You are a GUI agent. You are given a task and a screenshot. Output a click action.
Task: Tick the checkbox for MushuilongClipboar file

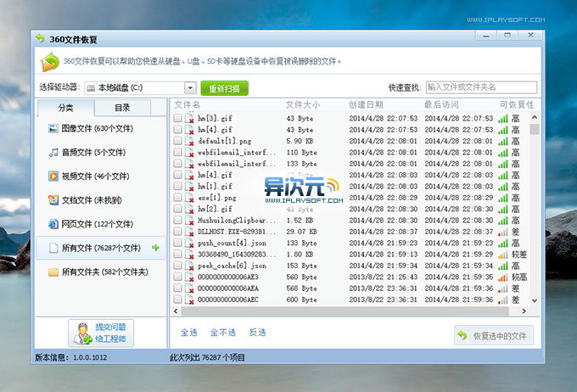(x=177, y=220)
